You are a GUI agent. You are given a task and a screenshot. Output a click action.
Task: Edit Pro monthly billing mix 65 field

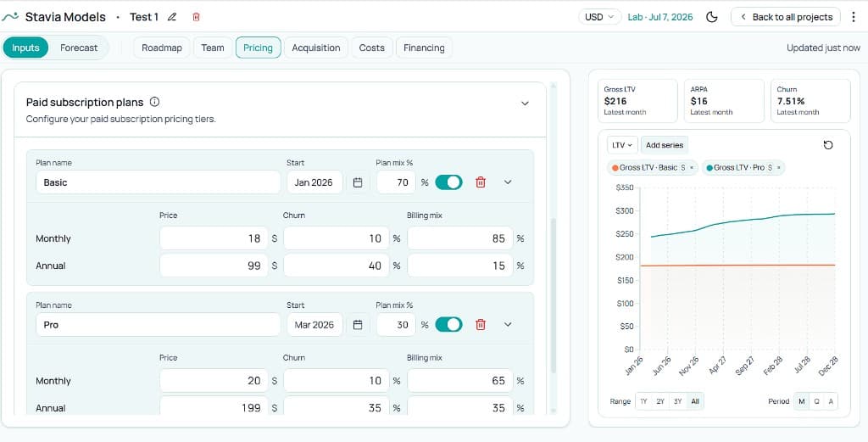pos(460,381)
